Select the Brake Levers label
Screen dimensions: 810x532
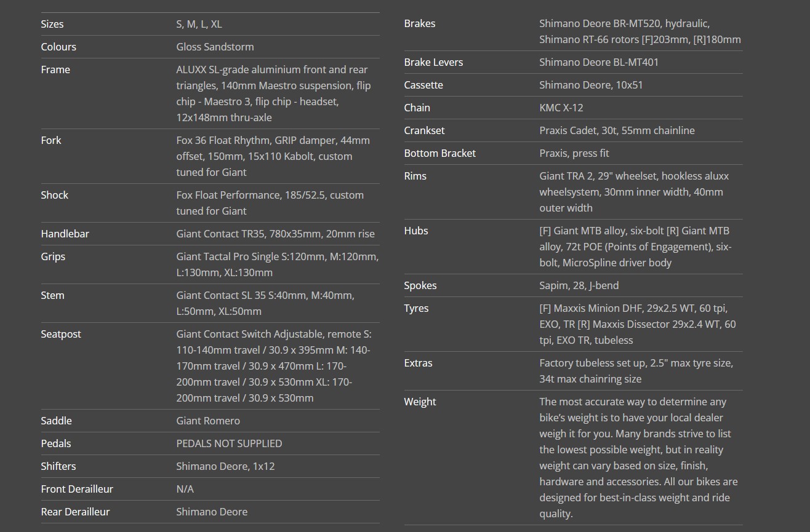433,62
